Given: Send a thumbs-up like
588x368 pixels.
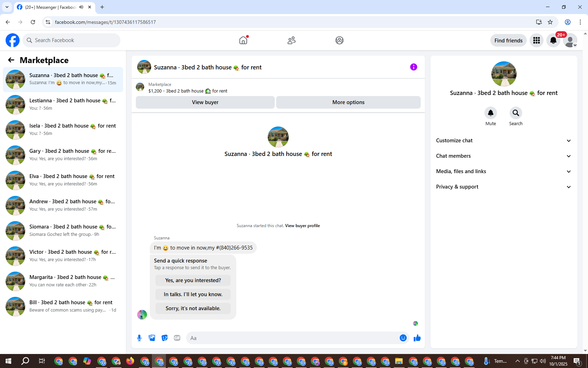Looking at the screenshot, I should (417, 338).
